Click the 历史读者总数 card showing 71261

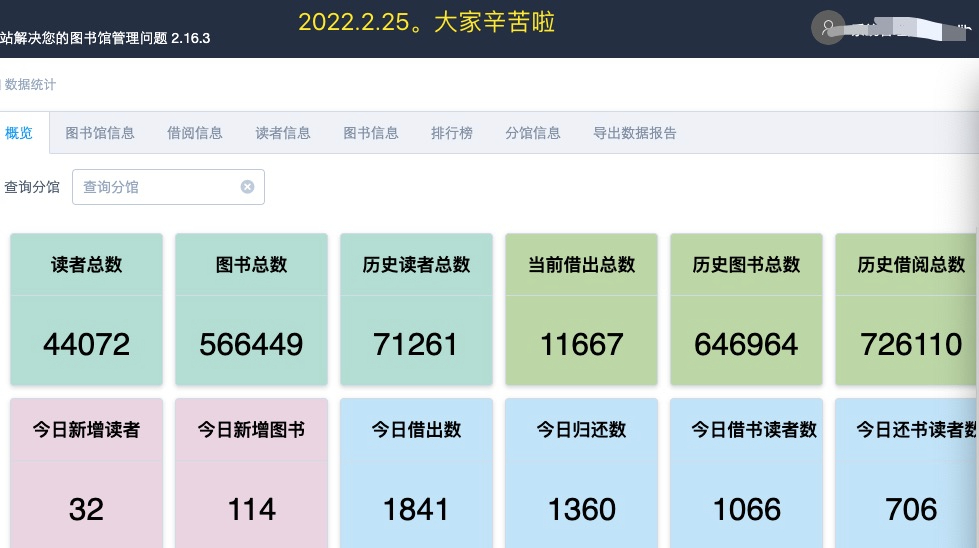416,310
